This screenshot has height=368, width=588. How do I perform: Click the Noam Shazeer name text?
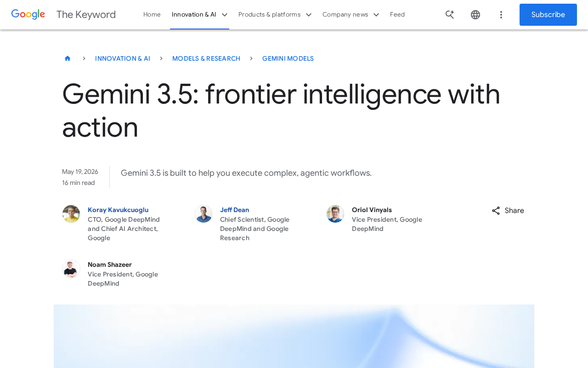[x=110, y=264]
